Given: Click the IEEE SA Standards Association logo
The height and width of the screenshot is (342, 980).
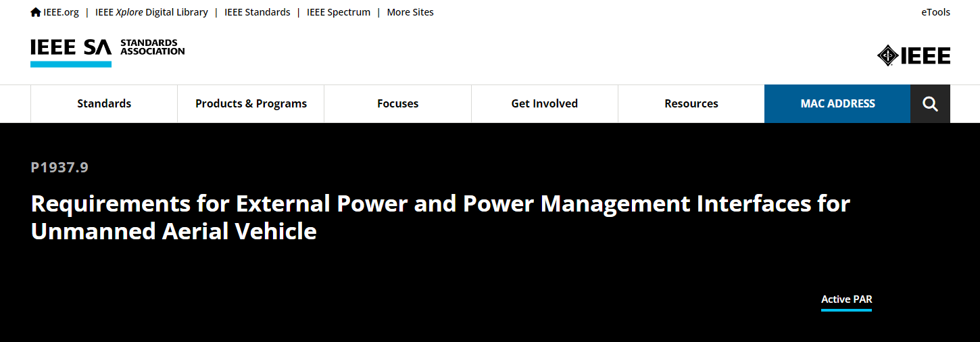Looking at the screenshot, I should tap(107, 52).
